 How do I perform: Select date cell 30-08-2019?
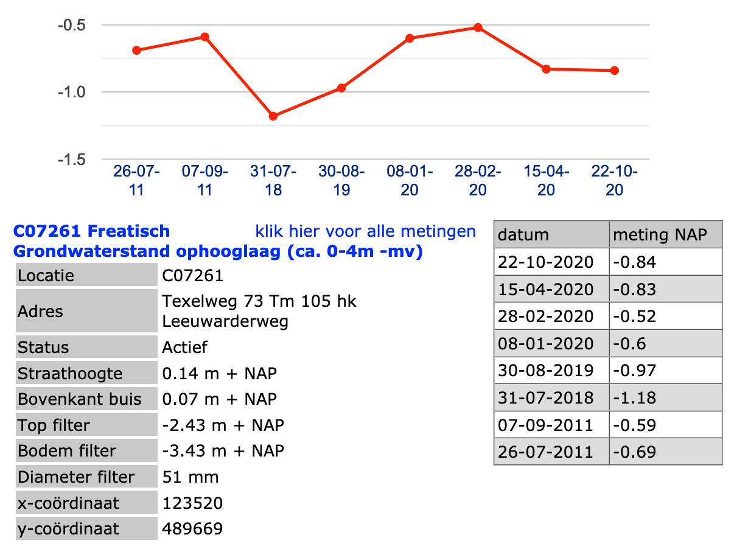click(552, 371)
